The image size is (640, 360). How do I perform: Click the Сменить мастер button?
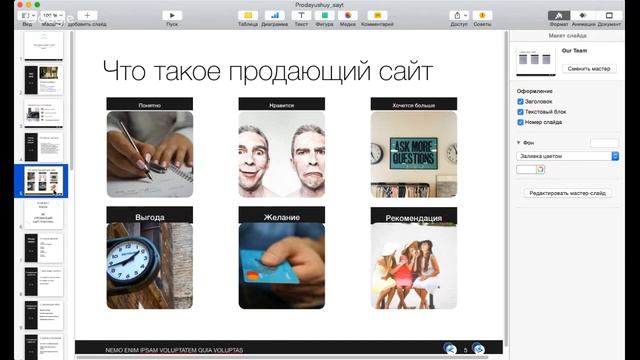click(589, 69)
